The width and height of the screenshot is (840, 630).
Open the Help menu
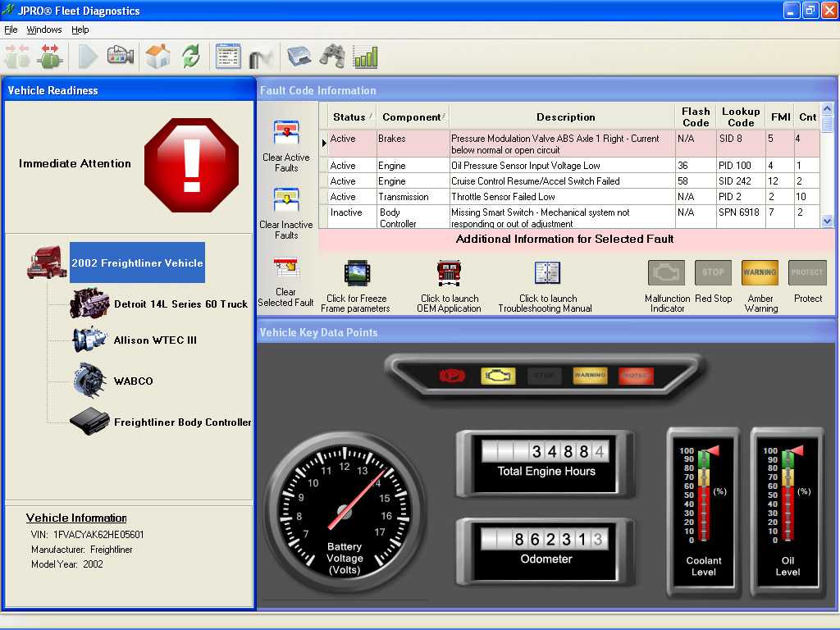80,30
